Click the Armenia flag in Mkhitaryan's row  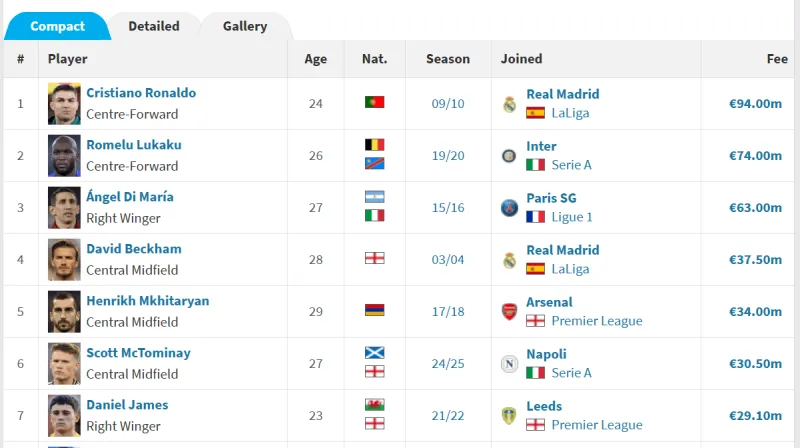pyautogui.click(x=374, y=310)
